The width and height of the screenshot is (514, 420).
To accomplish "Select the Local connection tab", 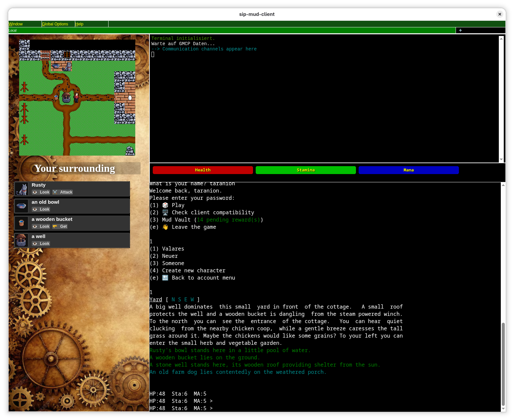I will [x=13, y=30].
